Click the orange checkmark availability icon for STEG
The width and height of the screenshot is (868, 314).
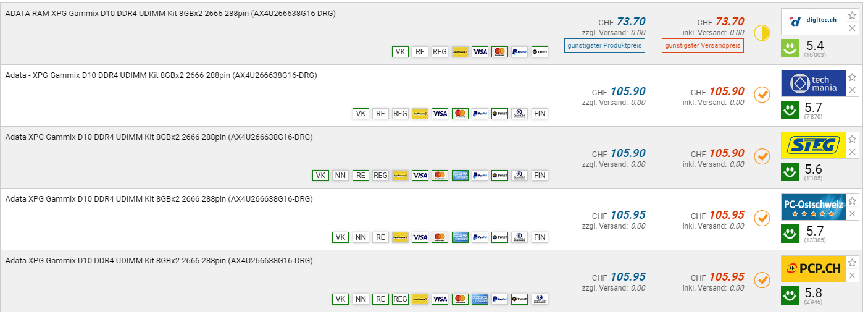click(x=762, y=156)
